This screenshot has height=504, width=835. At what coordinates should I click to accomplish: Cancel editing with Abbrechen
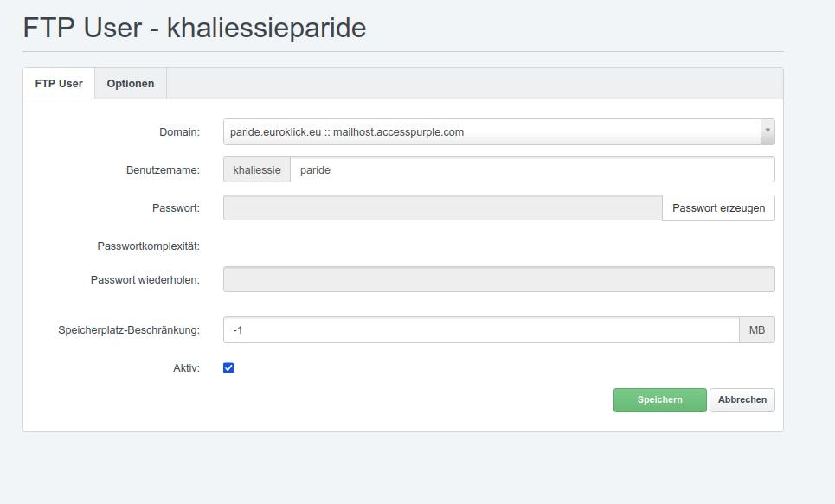pos(742,399)
